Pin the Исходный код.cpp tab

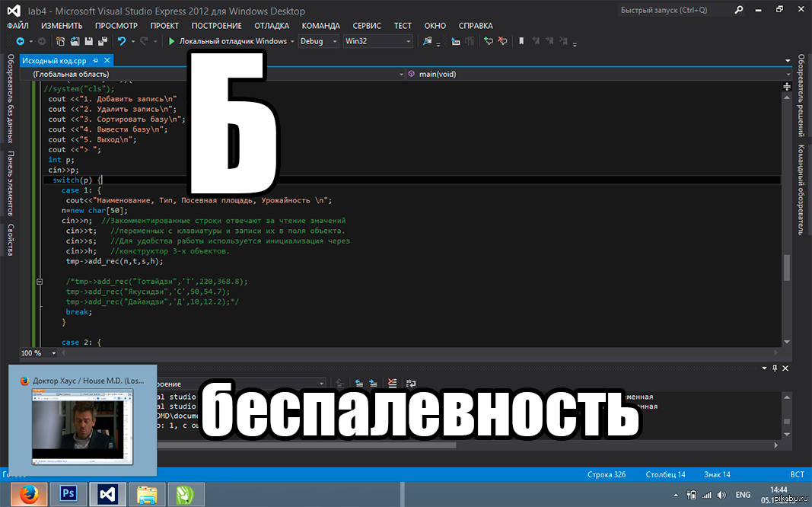95,61
